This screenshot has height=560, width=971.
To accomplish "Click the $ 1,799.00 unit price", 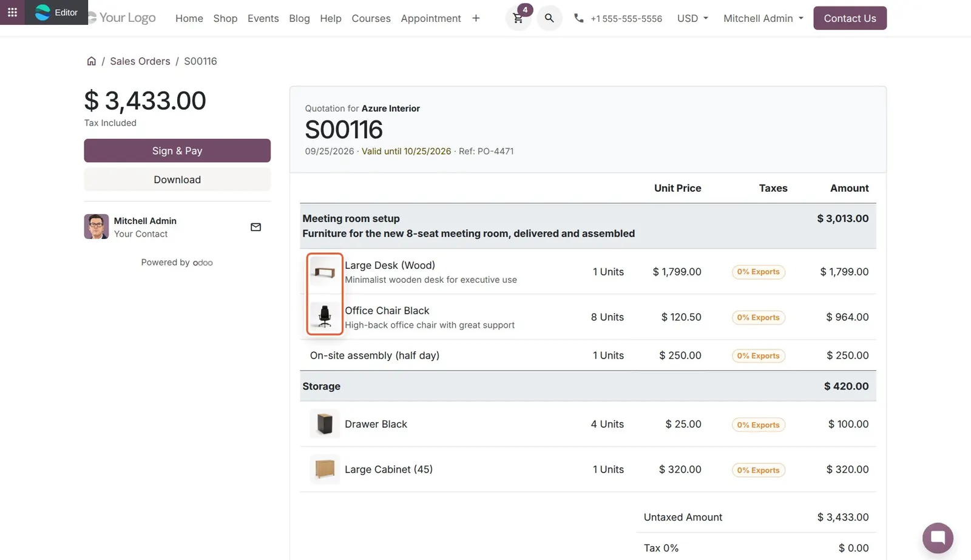I will pyautogui.click(x=677, y=272).
